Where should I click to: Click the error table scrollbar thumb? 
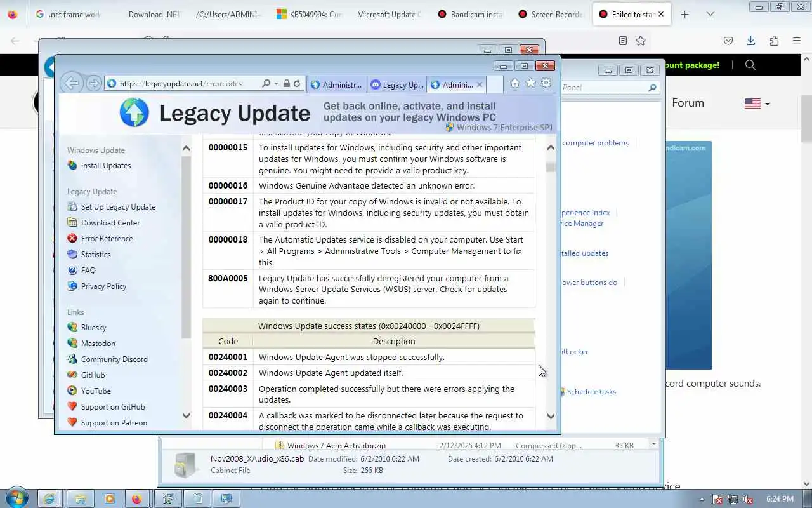(551, 167)
